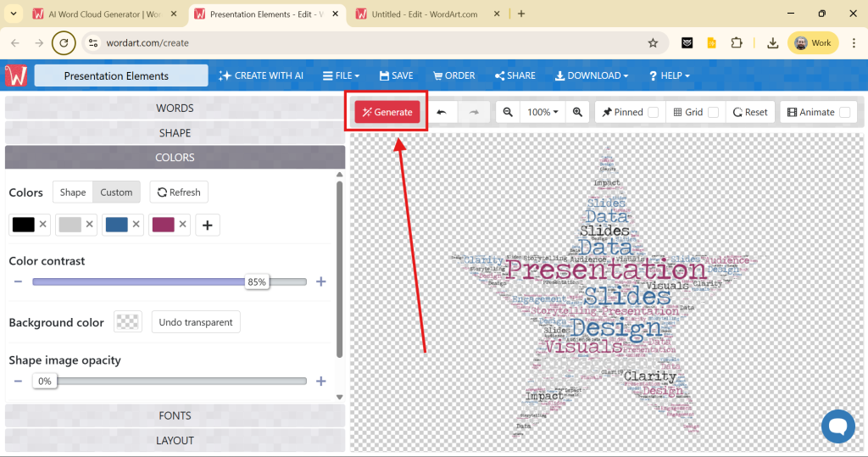
Task: Toggle the Grid checkbox
Action: [713, 112]
